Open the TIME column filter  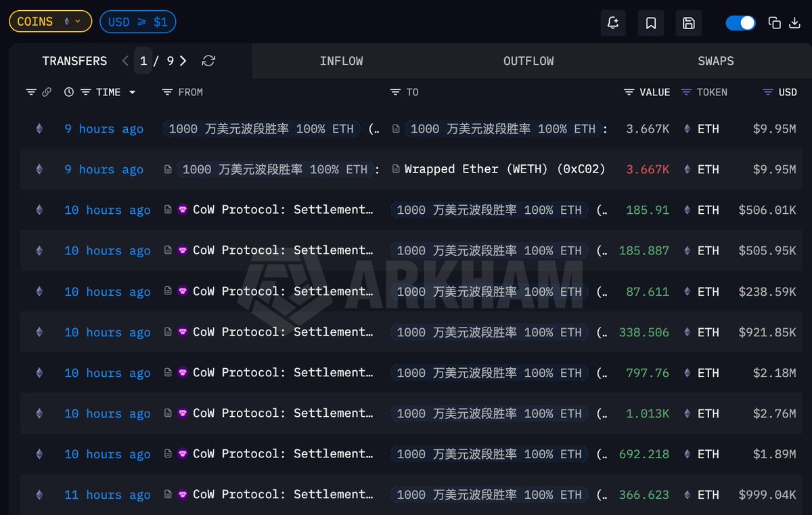[85, 92]
